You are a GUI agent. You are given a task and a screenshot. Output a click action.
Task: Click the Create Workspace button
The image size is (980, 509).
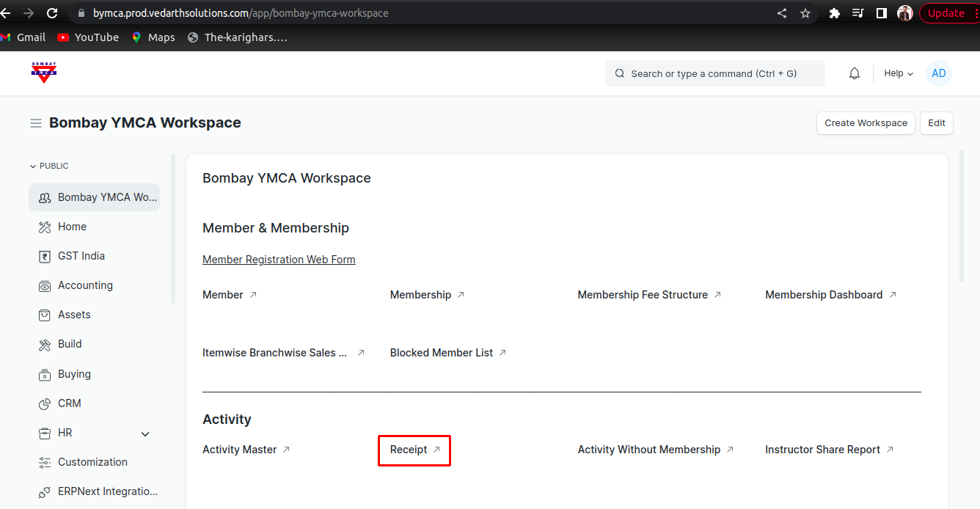tap(866, 123)
